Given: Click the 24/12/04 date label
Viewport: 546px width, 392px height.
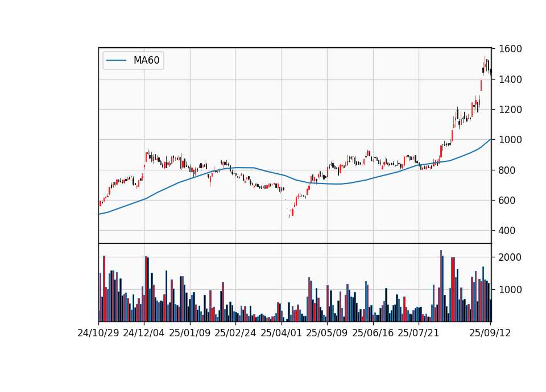Looking at the screenshot, I should pos(144,333).
